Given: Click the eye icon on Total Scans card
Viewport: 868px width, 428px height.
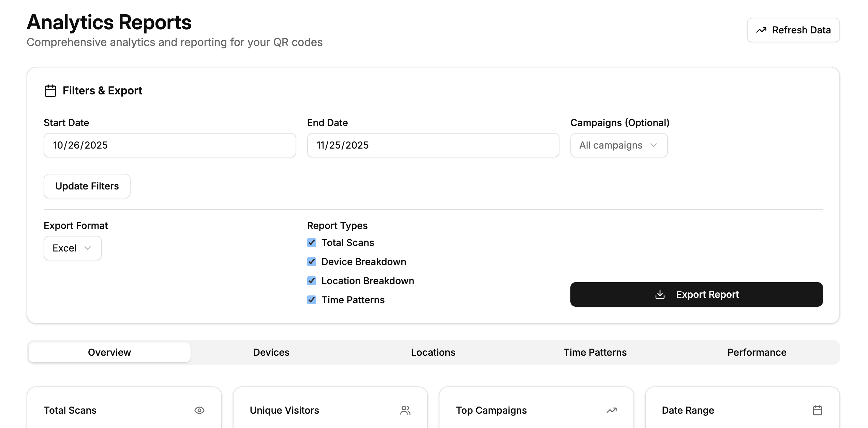Looking at the screenshot, I should click(x=199, y=410).
